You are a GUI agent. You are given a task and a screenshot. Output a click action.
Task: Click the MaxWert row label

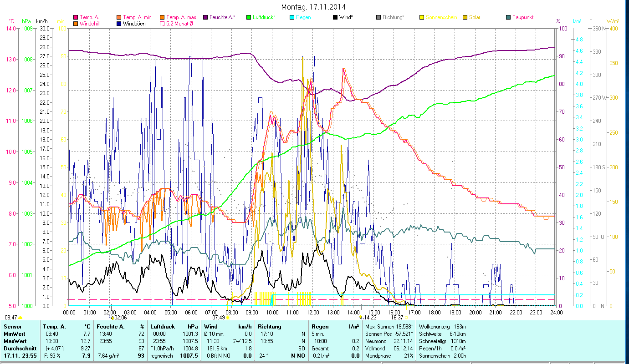(16, 341)
